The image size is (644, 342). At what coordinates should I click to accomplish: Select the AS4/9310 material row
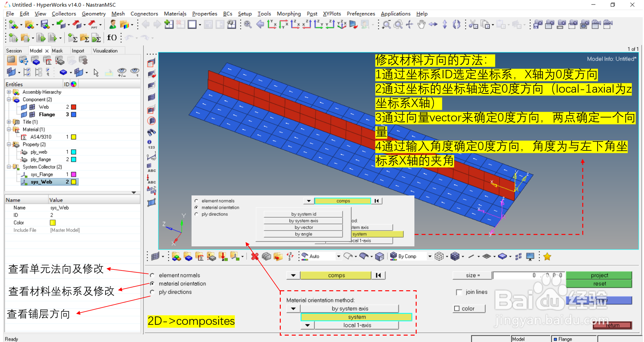coord(41,137)
